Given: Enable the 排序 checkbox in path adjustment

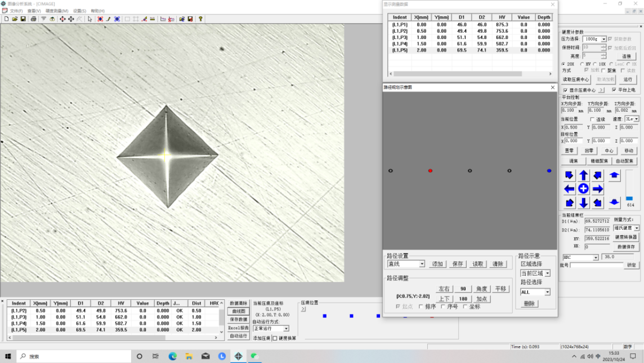Looking at the screenshot, I should click(421, 307).
